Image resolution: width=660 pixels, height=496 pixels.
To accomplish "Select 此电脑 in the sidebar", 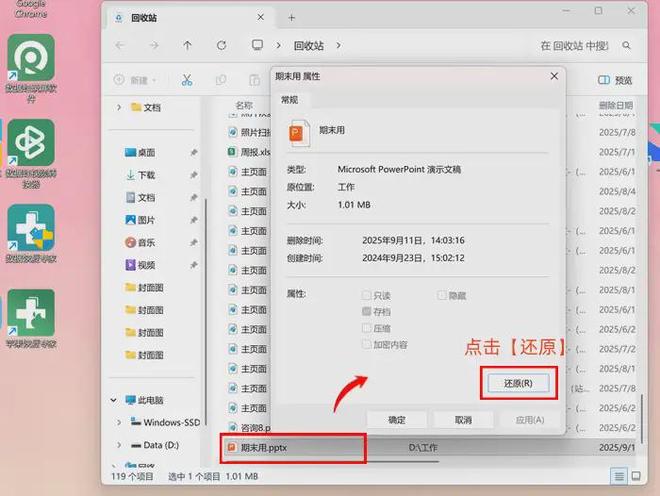I will point(144,400).
